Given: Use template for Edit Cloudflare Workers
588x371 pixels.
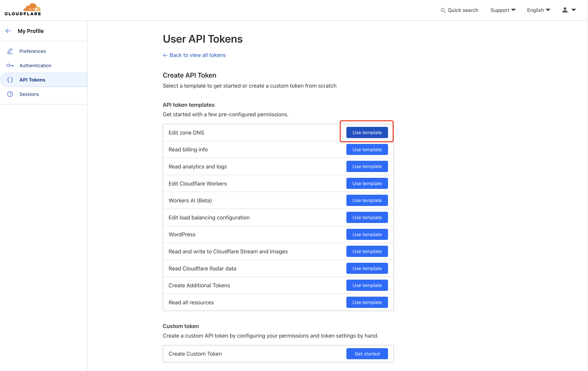Looking at the screenshot, I should click(367, 183).
